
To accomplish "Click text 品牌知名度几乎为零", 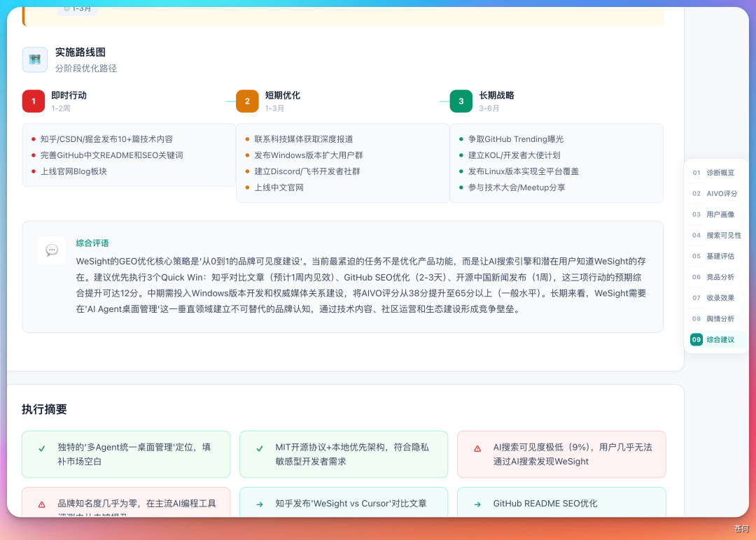I will click(97, 504).
